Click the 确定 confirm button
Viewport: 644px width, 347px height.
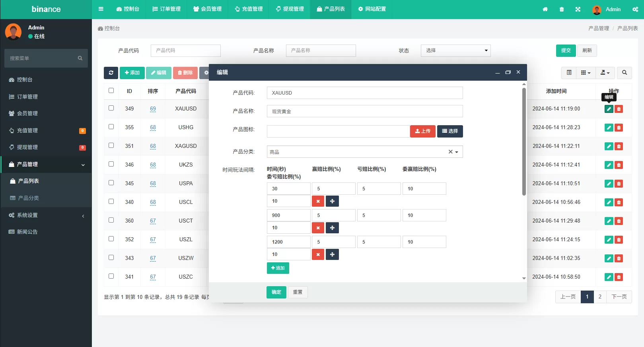(x=276, y=292)
